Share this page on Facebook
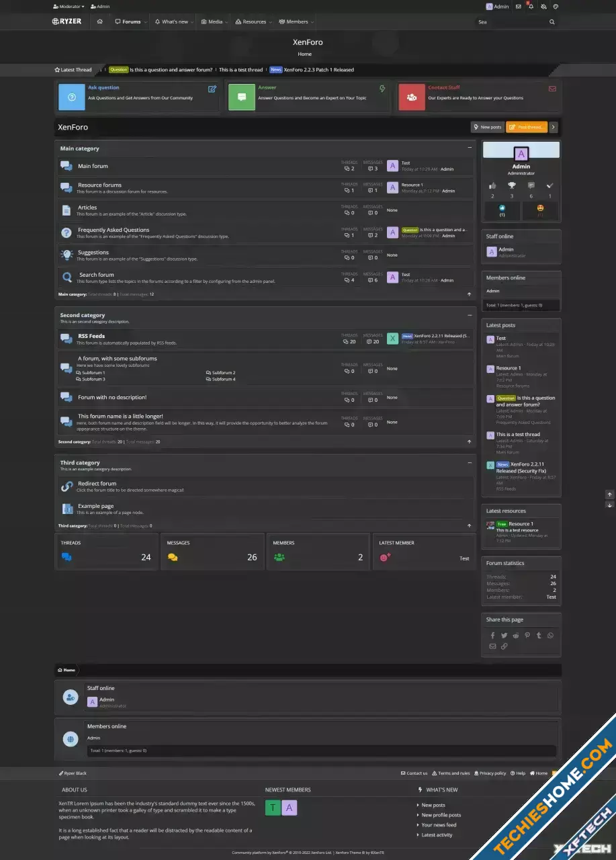This screenshot has width=616, height=860. click(492, 636)
